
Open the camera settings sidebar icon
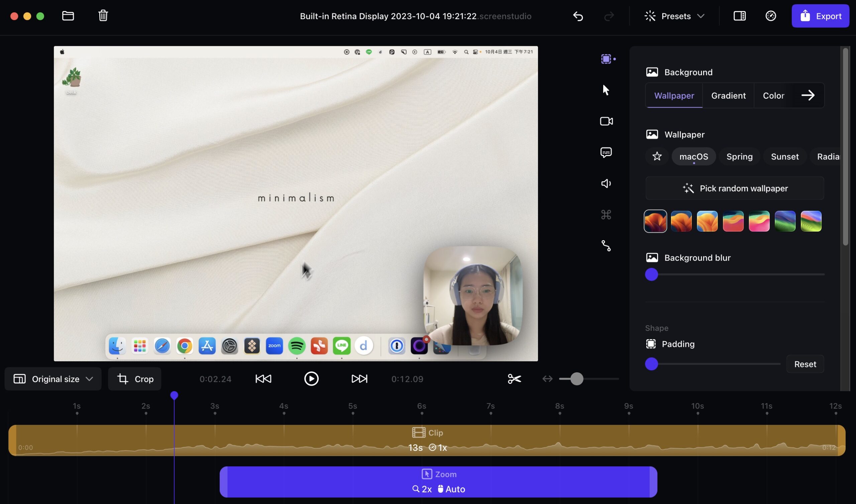pos(606,121)
